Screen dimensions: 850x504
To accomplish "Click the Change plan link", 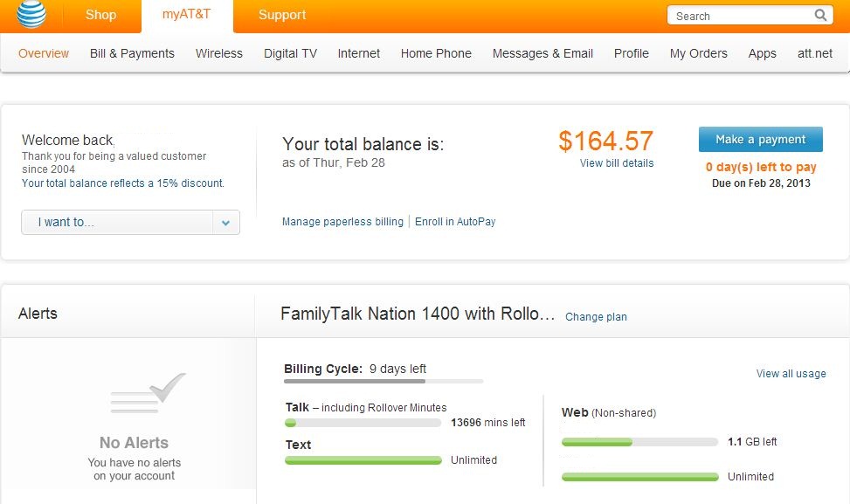I will 596,317.
